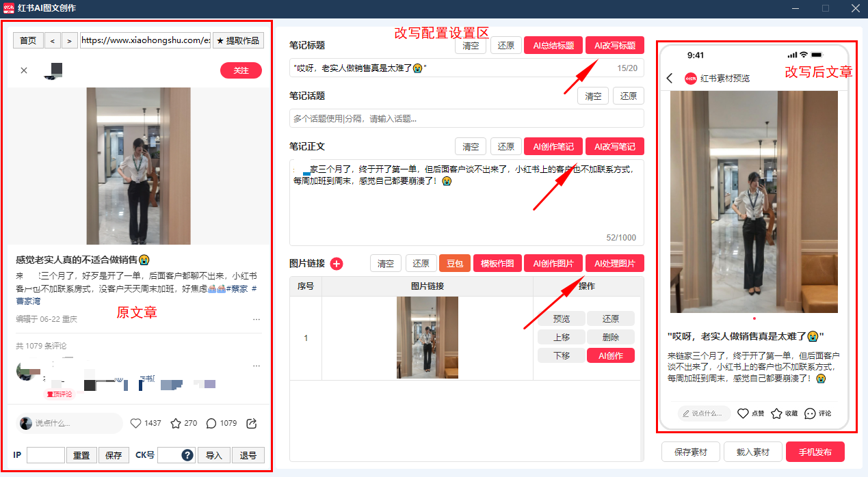Click the pencil icon in the 说点什么 box
Image resolution: width=868 pixels, height=477 pixels.
pyautogui.click(x=687, y=413)
